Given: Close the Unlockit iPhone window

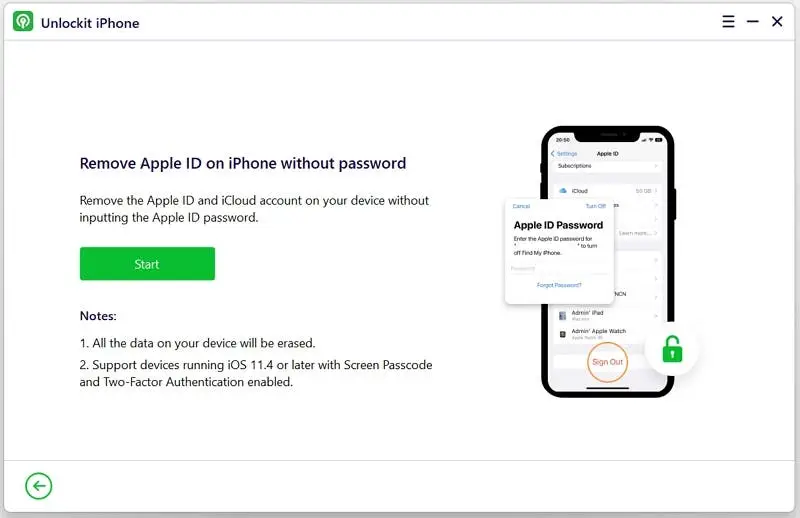Looking at the screenshot, I should coord(777,21).
